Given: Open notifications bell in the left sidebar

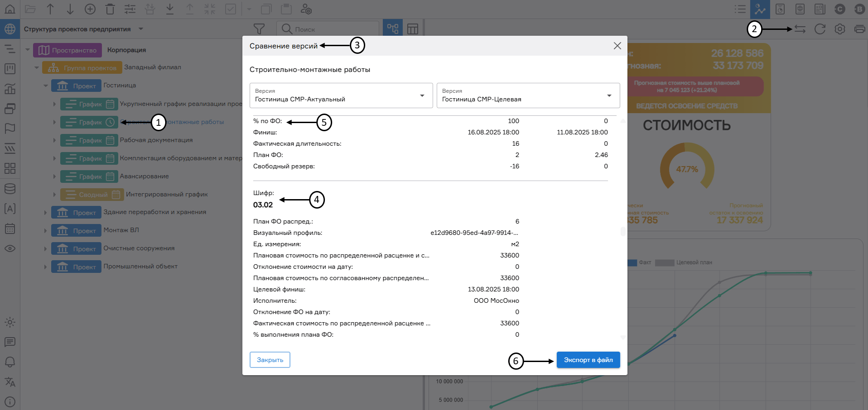Looking at the screenshot, I should coord(10,362).
